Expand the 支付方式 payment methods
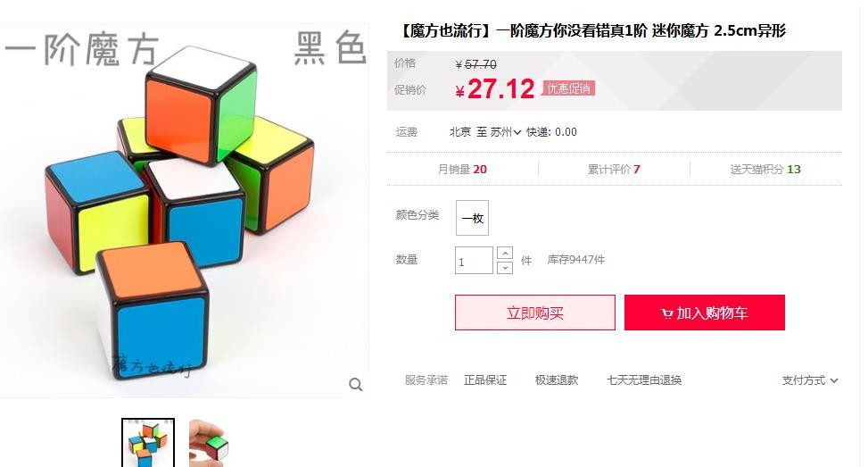868x467 pixels. pyautogui.click(x=810, y=380)
